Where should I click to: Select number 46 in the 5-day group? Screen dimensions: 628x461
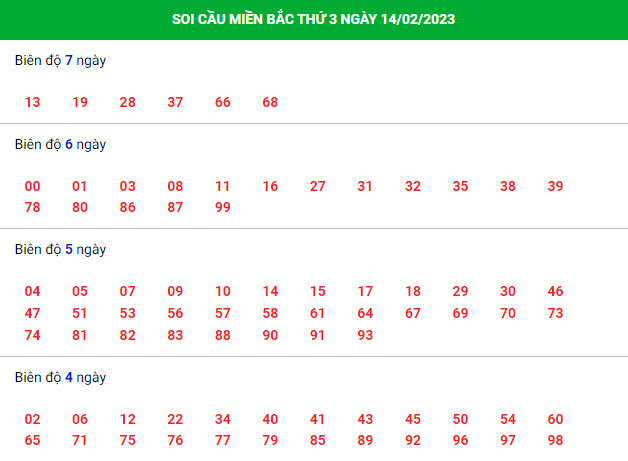(x=555, y=291)
